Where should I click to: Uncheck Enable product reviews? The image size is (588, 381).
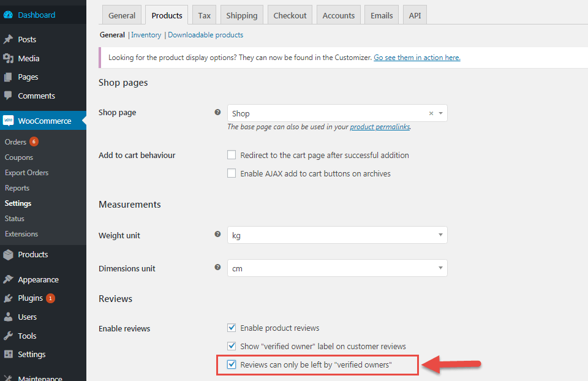click(x=232, y=328)
